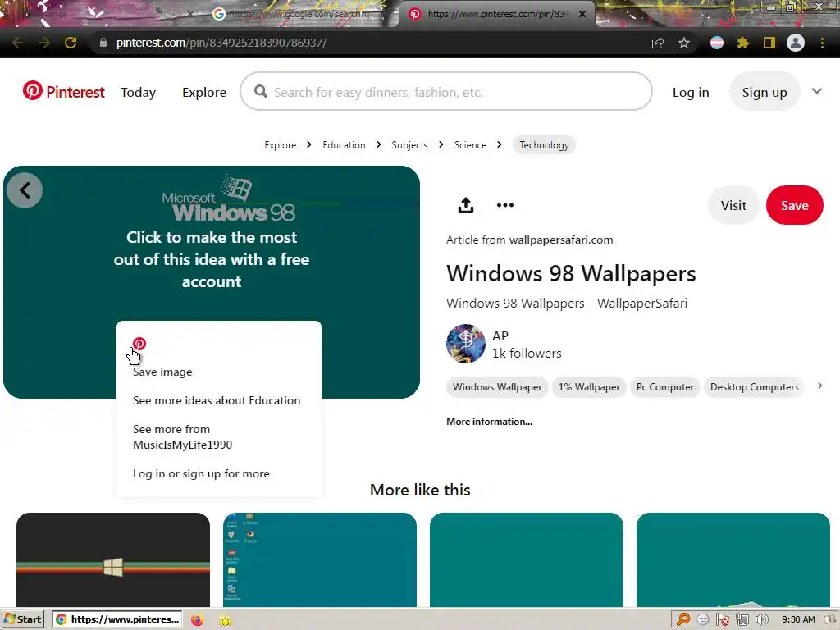Open the three-dot more options for the pin
This screenshot has width=840, height=630.
[504, 205]
